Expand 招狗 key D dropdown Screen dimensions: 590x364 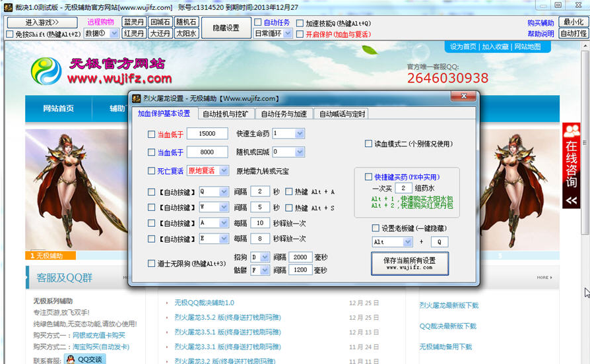point(265,257)
